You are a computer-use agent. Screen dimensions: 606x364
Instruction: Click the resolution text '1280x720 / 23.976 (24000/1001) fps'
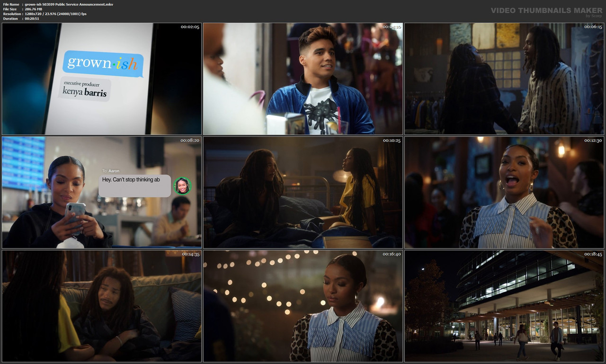56,14
